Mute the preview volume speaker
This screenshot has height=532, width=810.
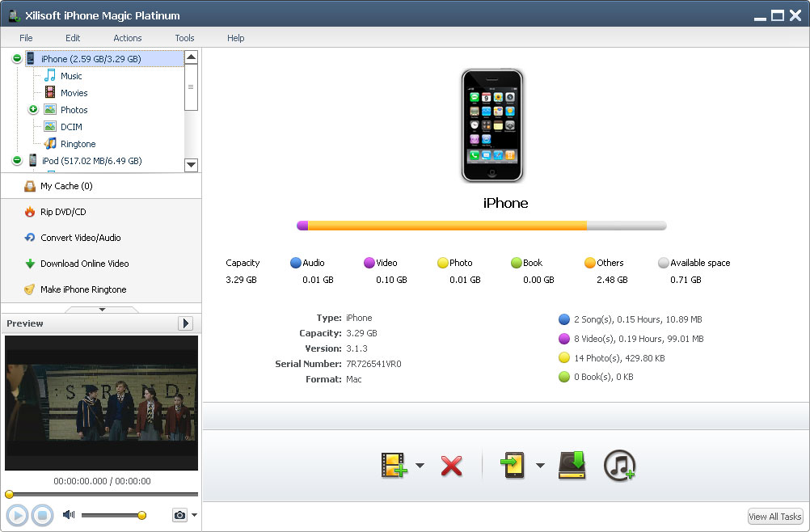(70, 515)
